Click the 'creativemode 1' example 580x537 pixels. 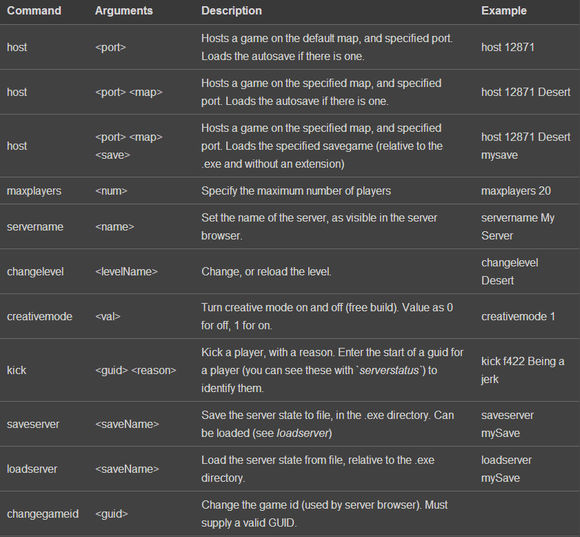click(518, 317)
